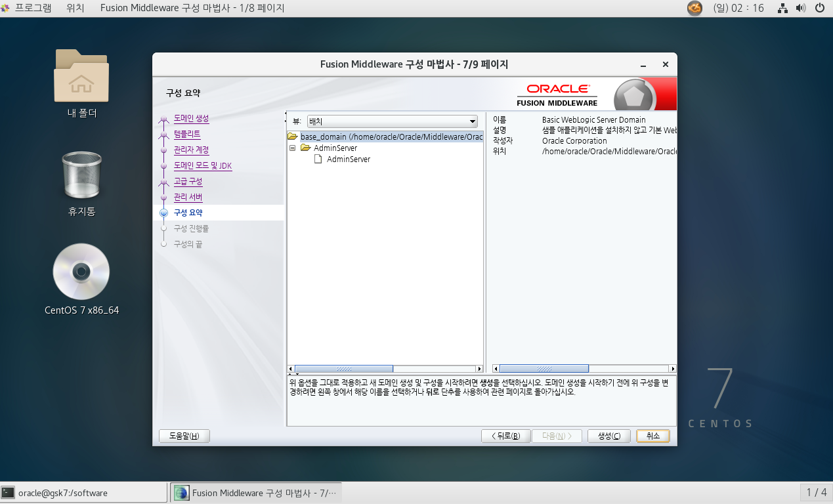Go to the 관리자 계정 step
This screenshot has height=504, width=833.
click(x=192, y=150)
